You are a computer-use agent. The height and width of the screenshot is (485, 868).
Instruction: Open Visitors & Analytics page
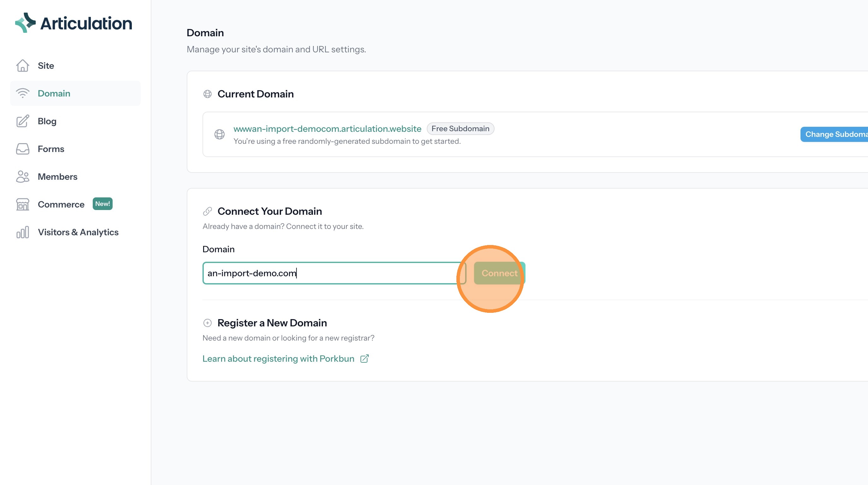(78, 232)
